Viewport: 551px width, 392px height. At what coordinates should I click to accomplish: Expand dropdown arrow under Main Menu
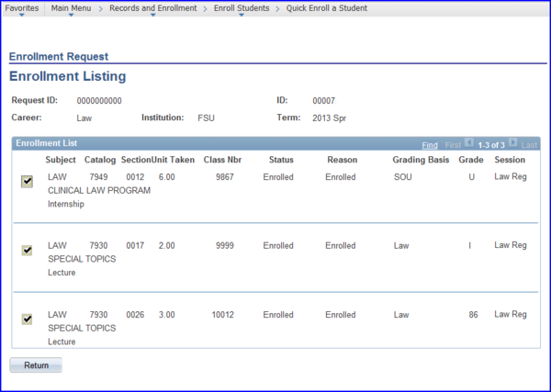click(71, 15)
